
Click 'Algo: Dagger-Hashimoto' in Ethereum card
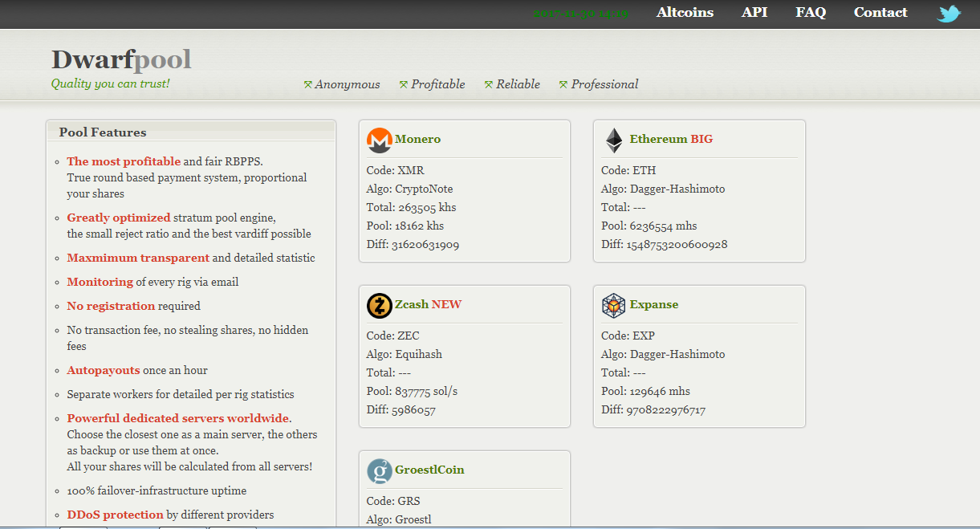(x=663, y=189)
